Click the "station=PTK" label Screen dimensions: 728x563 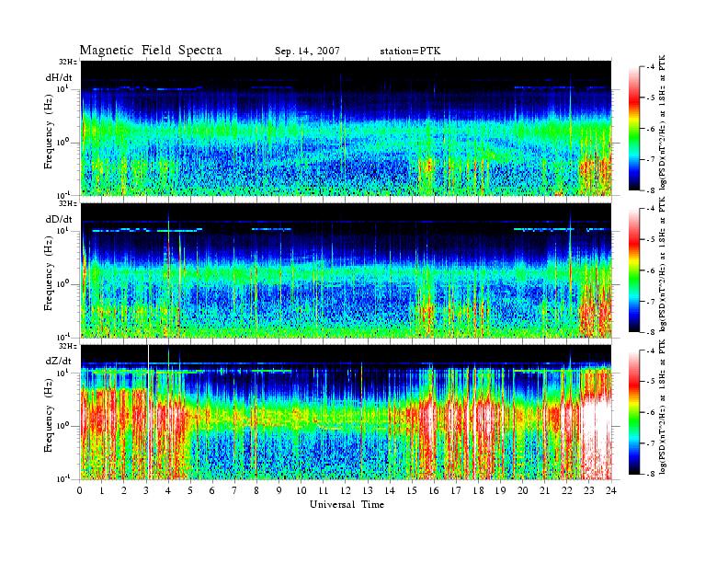pyautogui.click(x=410, y=52)
